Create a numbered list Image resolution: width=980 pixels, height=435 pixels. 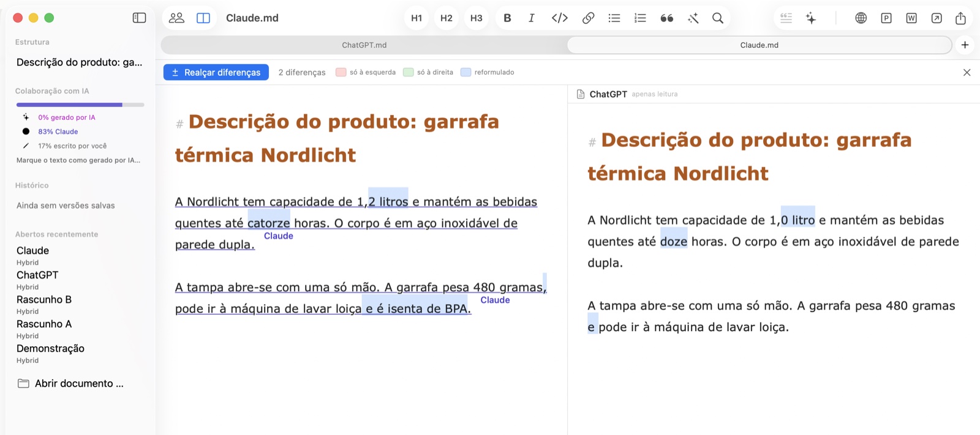click(x=640, y=18)
